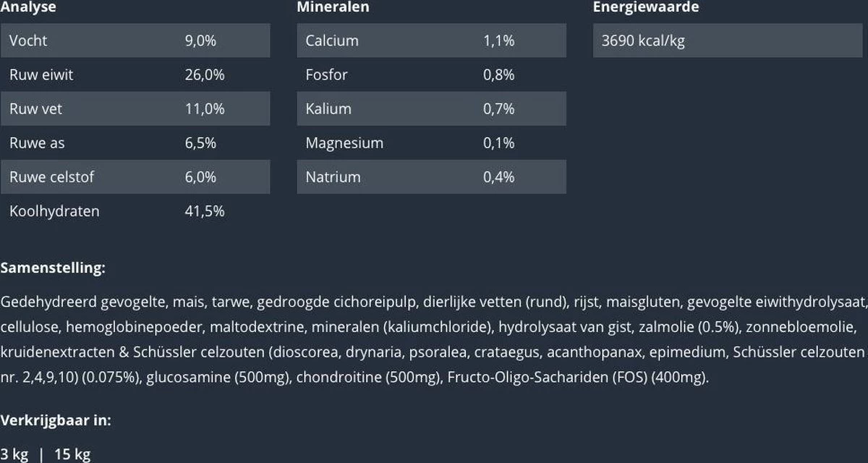Click the Natrium 0,4% row

tap(431, 177)
